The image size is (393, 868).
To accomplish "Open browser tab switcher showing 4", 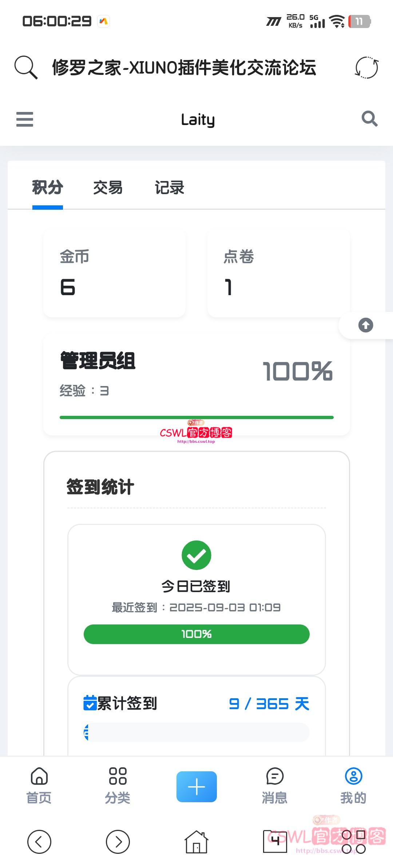I will [x=275, y=841].
